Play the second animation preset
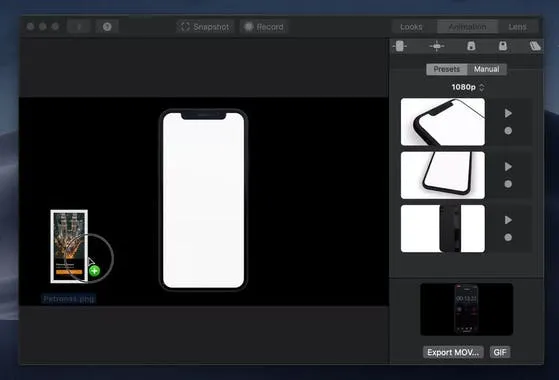 coord(508,166)
